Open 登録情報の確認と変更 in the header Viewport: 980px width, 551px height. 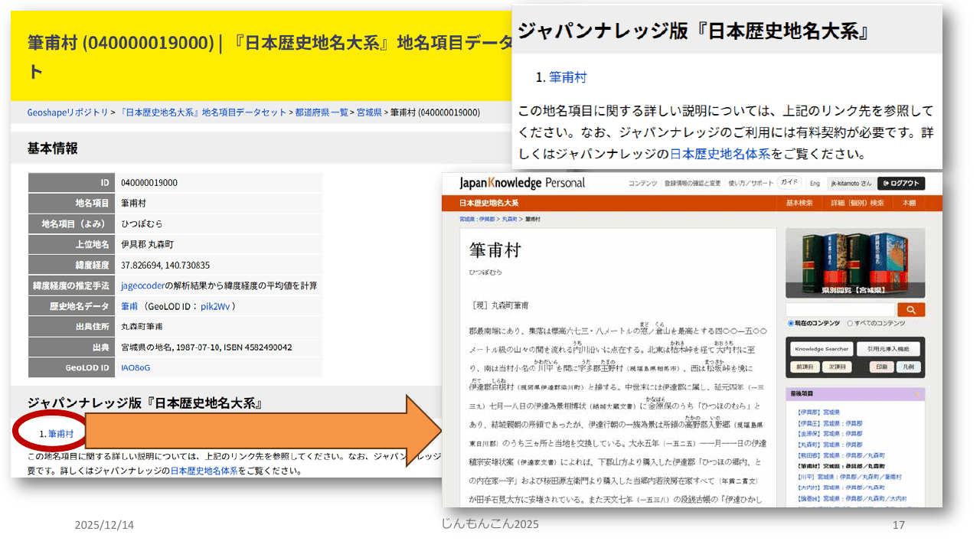[692, 184]
